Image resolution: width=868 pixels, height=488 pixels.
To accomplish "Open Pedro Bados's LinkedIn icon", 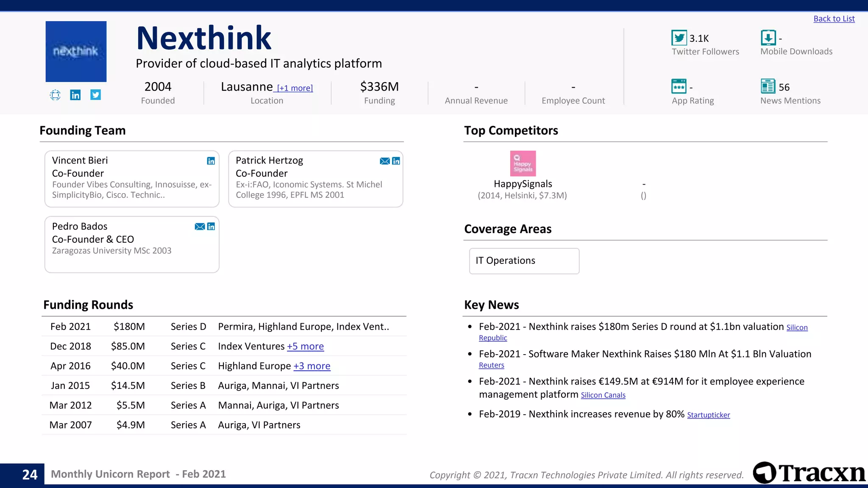I will point(211,227).
